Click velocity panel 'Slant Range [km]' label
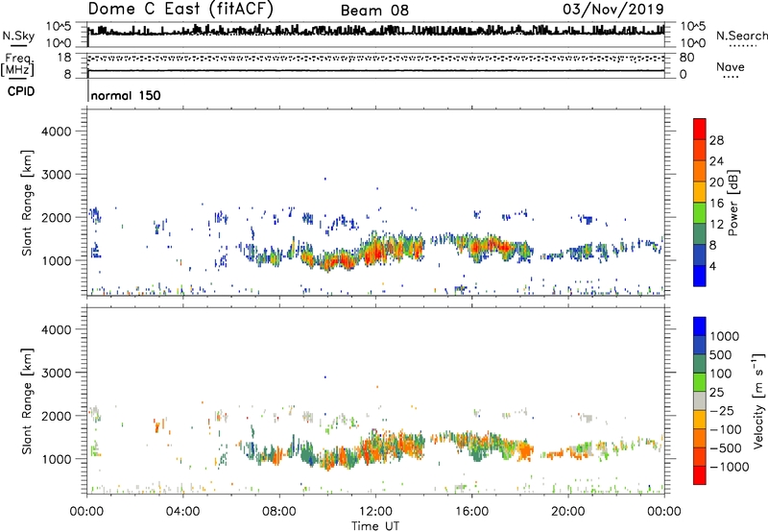The height and width of the screenshot is (532, 768). 27,401
